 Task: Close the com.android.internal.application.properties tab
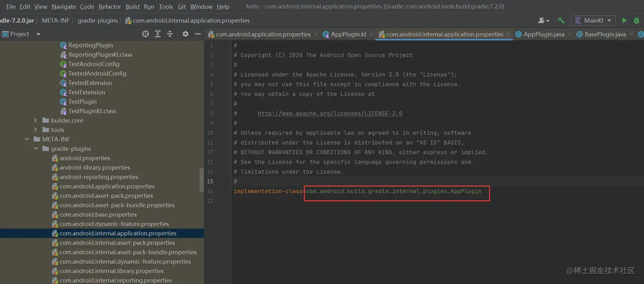pos(509,34)
